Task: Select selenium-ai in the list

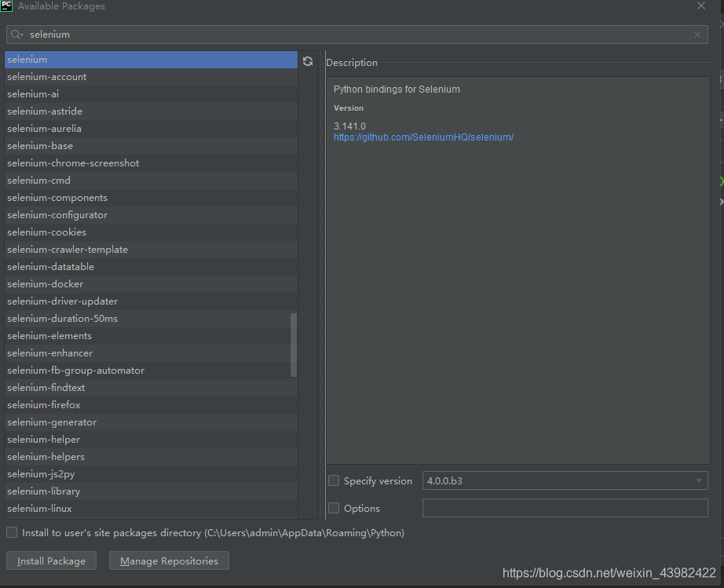Action: point(151,94)
